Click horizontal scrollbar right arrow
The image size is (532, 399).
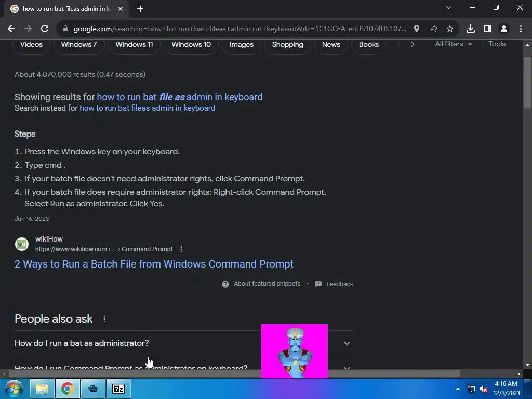tap(519, 374)
